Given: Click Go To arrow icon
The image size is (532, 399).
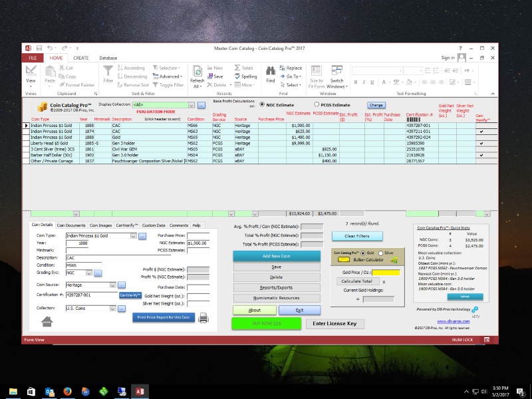Looking at the screenshot, I should point(282,76).
